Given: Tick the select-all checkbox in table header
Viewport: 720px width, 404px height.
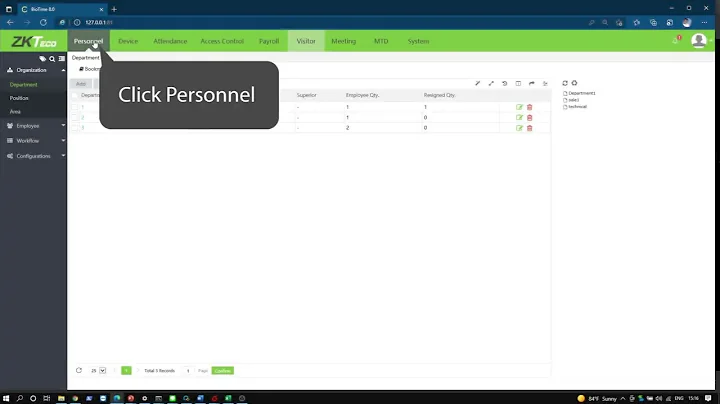Looking at the screenshot, I should [x=75, y=95].
